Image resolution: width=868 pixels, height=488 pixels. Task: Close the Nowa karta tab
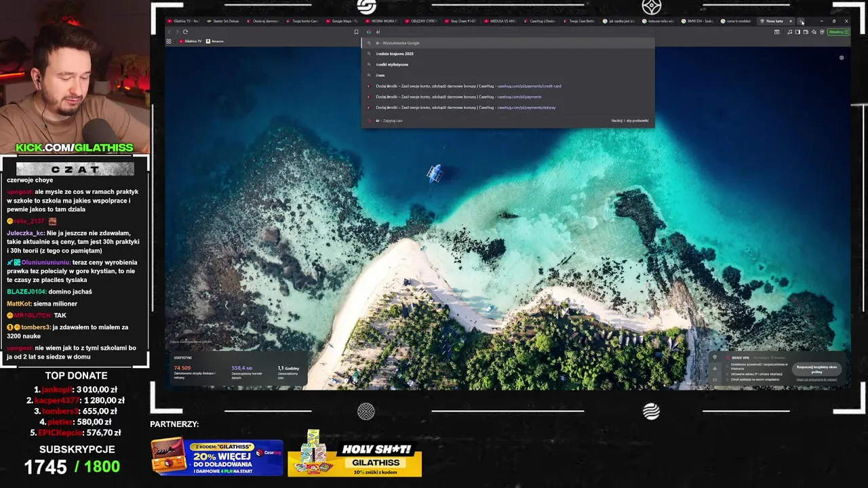tap(791, 21)
